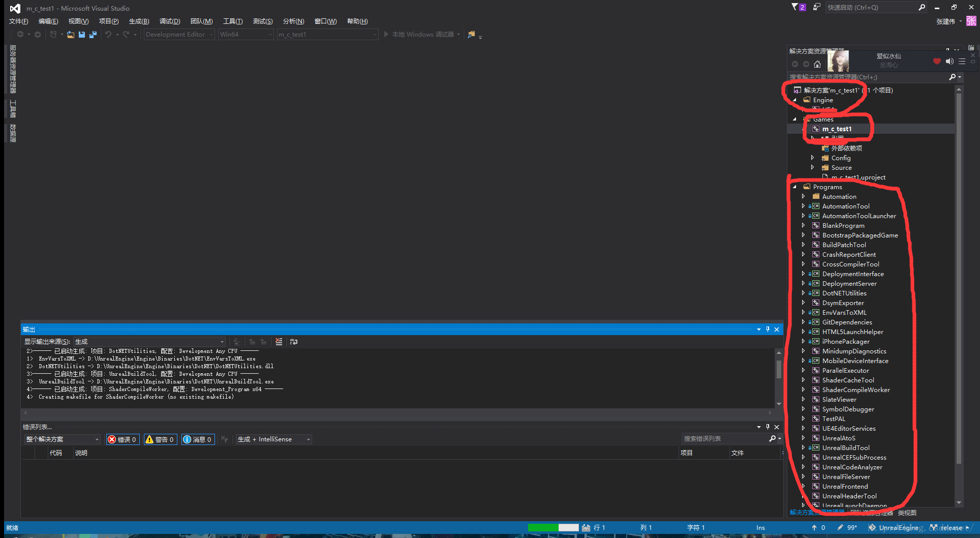The image size is (980, 538).
Task: Toggle the Warnings 0 filter button
Action: (160, 439)
